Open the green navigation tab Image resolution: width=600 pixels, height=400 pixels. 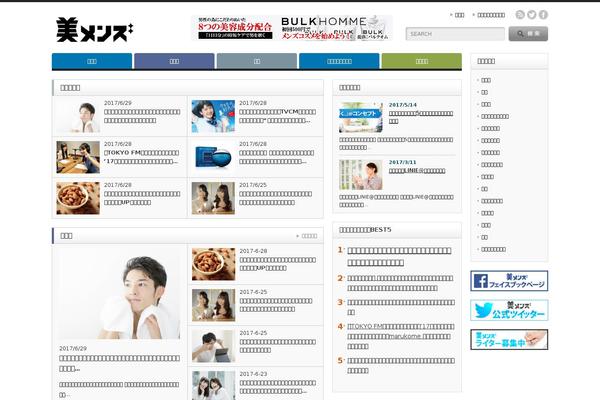click(422, 61)
